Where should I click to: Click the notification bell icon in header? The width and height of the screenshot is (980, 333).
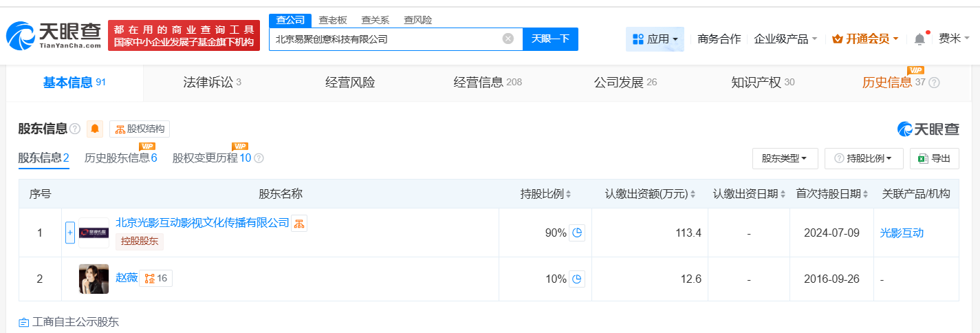tap(919, 39)
